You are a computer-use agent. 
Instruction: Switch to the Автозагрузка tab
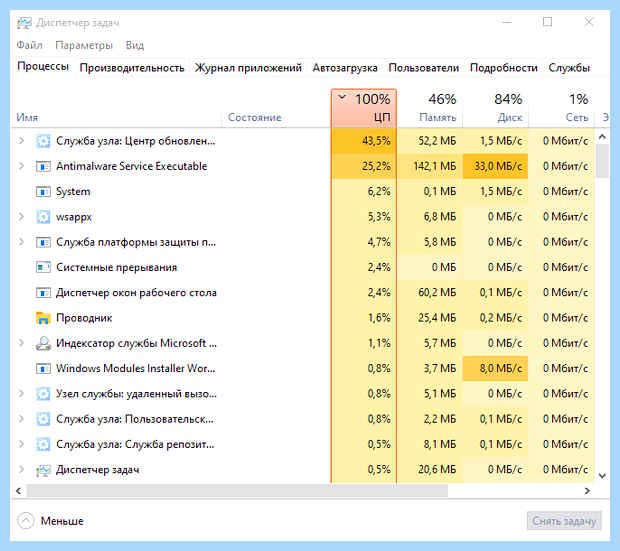point(345,68)
